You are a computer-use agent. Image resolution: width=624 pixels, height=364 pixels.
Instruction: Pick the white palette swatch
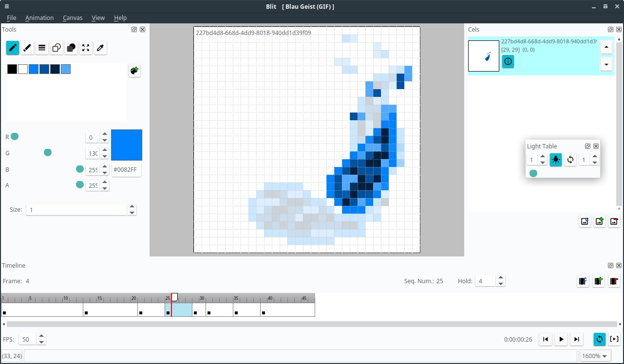[23, 69]
